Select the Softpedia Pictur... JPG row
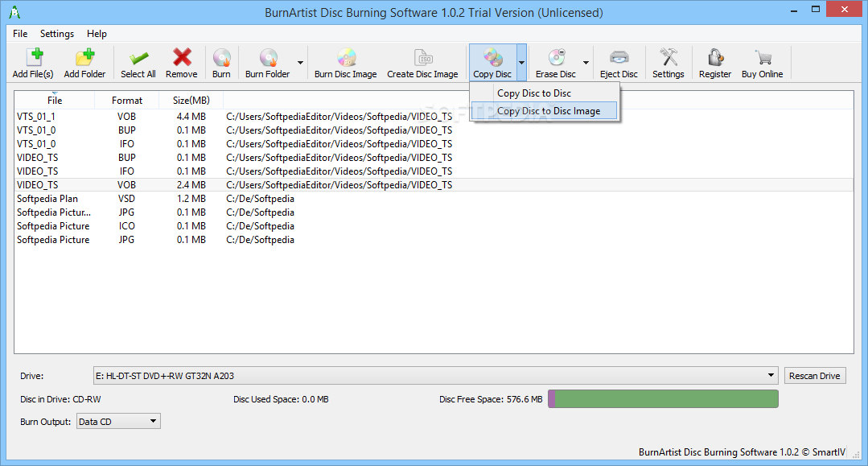Screen dimensions: 868x466 tap(434, 212)
